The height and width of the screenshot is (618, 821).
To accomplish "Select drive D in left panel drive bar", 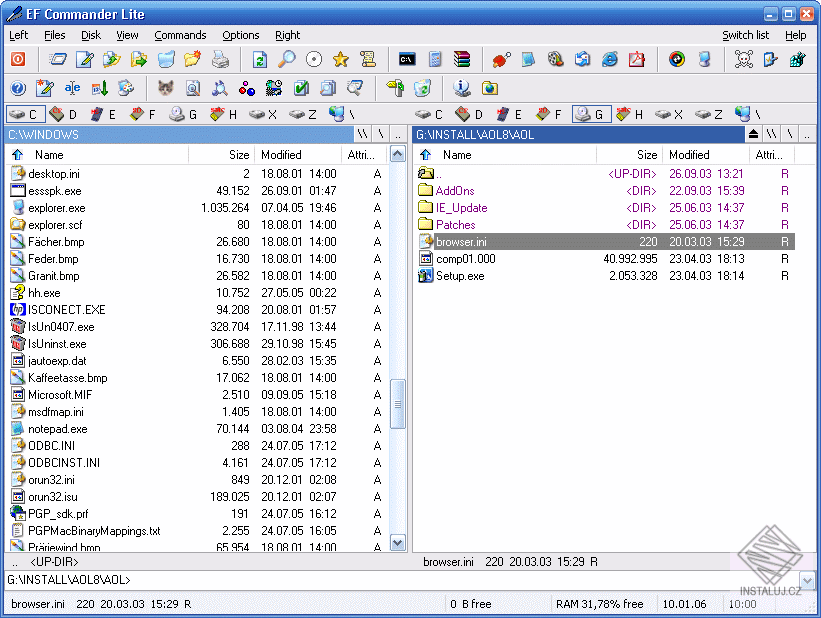I will pyautogui.click(x=63, y=114).
